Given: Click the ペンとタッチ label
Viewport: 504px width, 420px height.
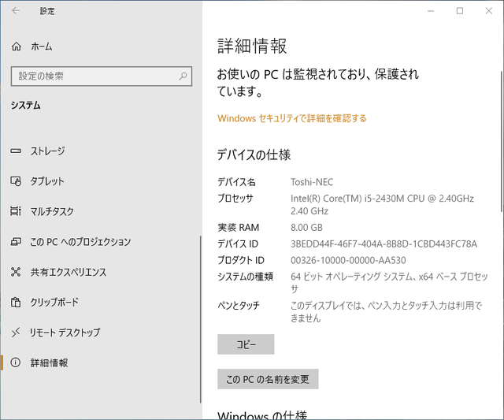Looking at the screenshot, I should tap(239, 306).
